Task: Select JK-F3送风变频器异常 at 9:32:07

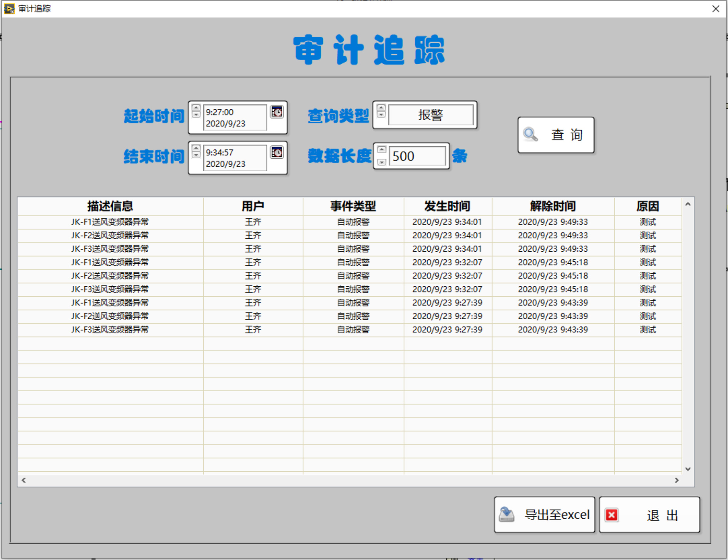Action: pyautogui.click(x=110, y=289)
